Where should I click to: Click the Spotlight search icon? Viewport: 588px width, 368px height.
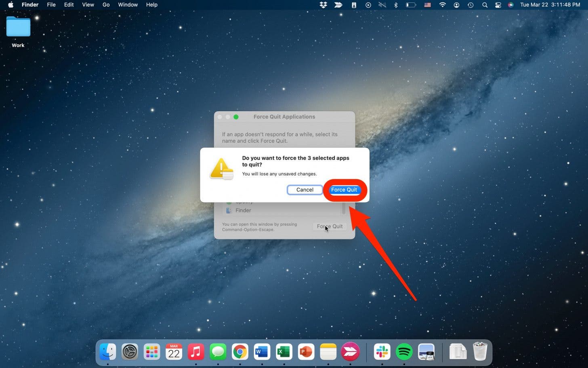tap(485, 5)
